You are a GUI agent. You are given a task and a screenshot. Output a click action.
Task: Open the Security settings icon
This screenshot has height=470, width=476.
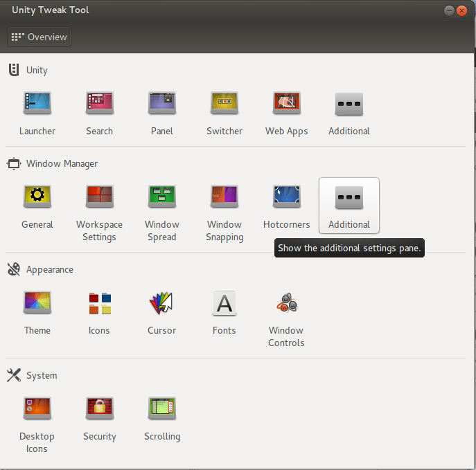click(100, 408)
